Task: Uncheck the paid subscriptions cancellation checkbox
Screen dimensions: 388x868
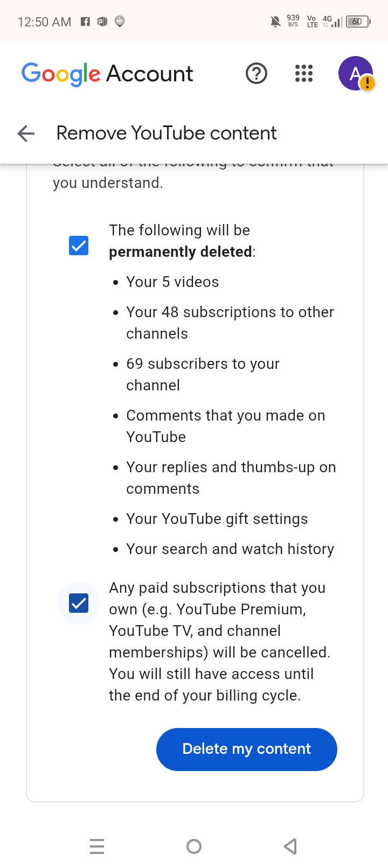Action: pos(79,603)
